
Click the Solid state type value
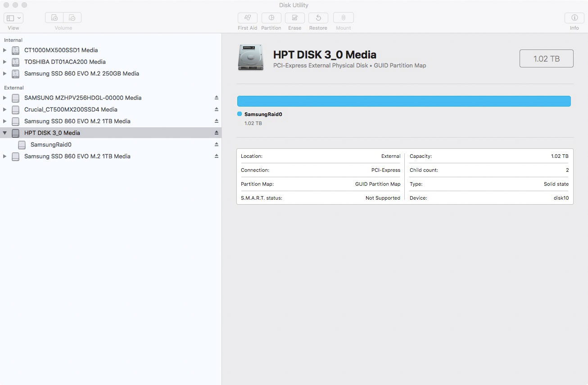pos(556,184)
